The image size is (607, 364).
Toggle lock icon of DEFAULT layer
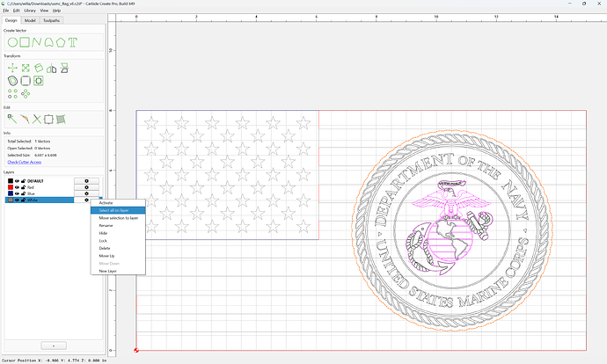23,181
